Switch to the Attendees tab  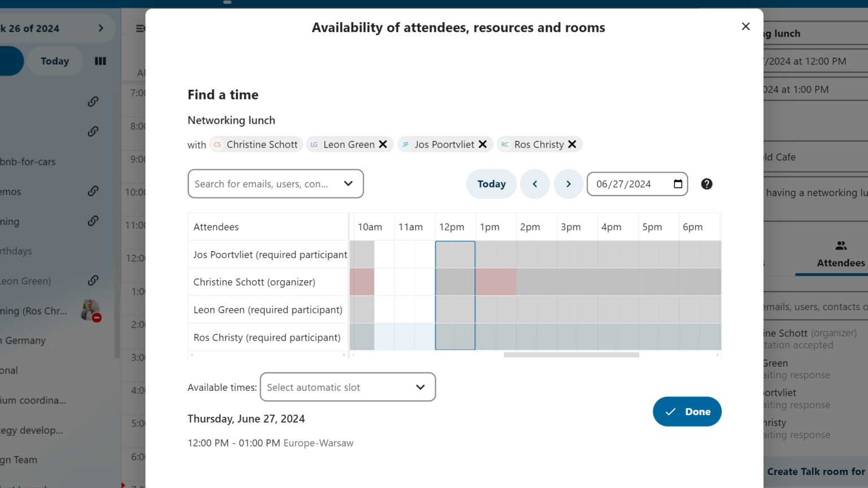point(841,263)
